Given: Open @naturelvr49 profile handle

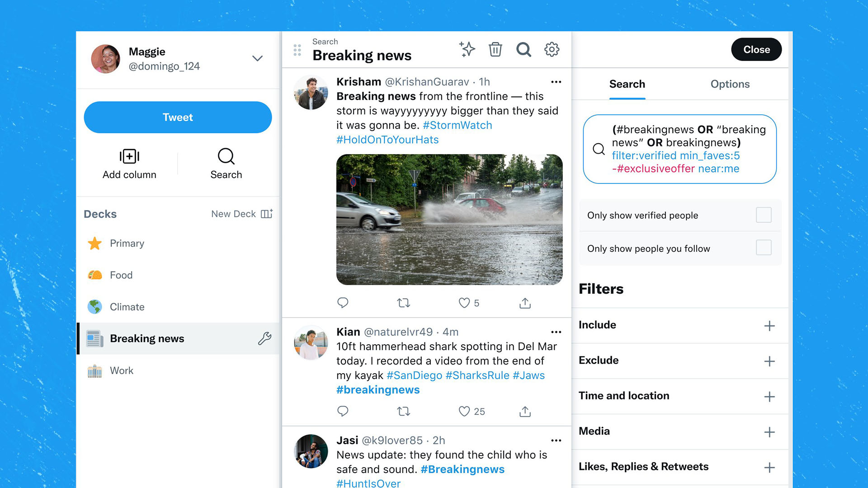Looking at the screenshot, I should tap(398, 332).
